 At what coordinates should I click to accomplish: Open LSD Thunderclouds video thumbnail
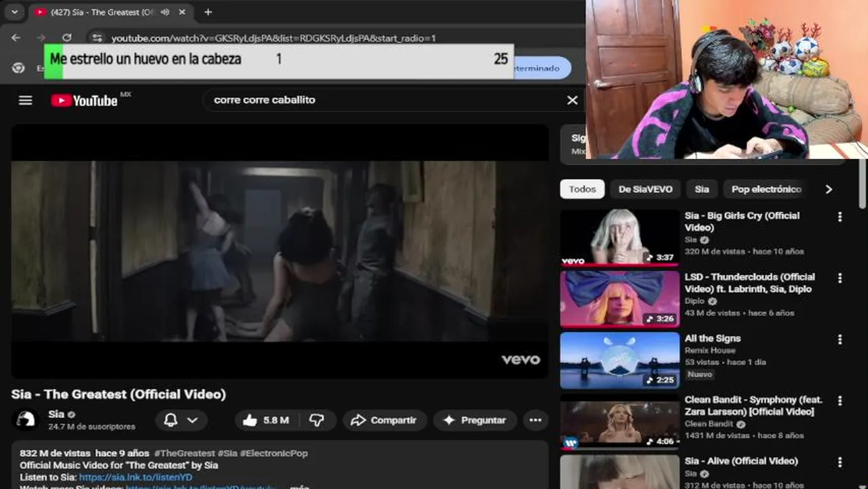click(619, 299)
